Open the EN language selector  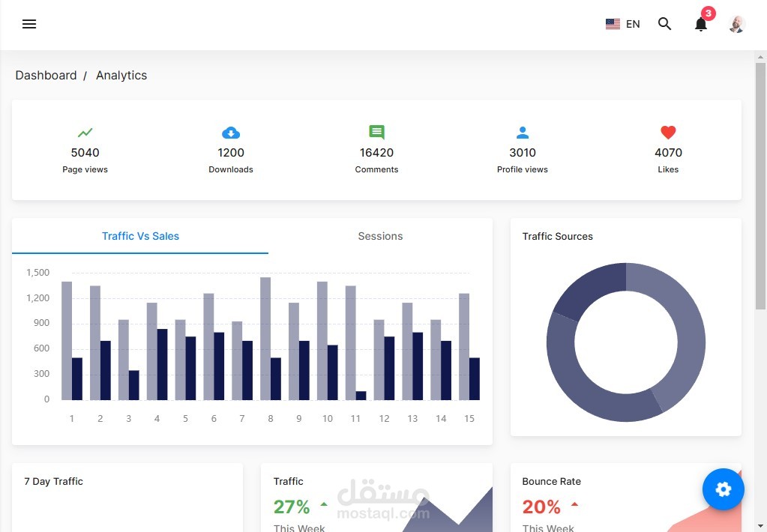point(633,24)
